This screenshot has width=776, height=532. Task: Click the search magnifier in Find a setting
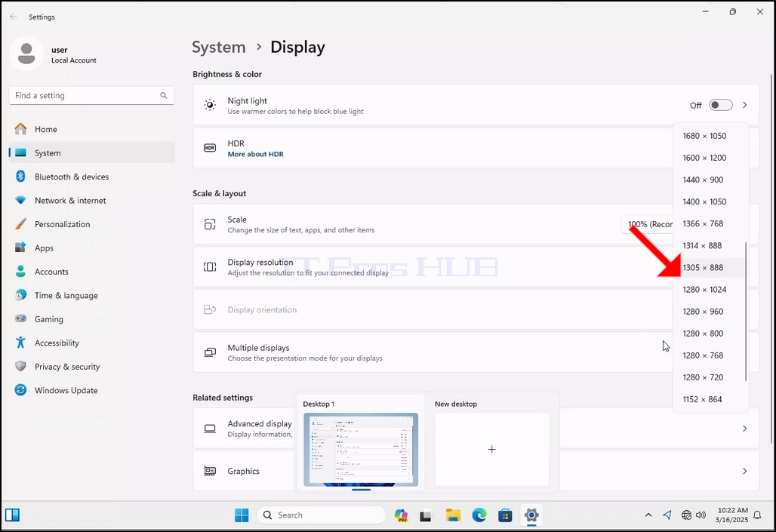163,96
